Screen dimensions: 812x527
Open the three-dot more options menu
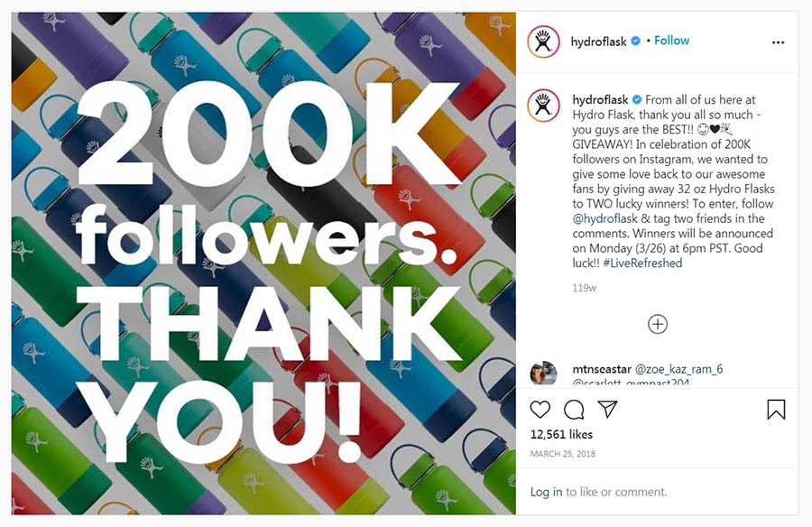click(778, 42)
